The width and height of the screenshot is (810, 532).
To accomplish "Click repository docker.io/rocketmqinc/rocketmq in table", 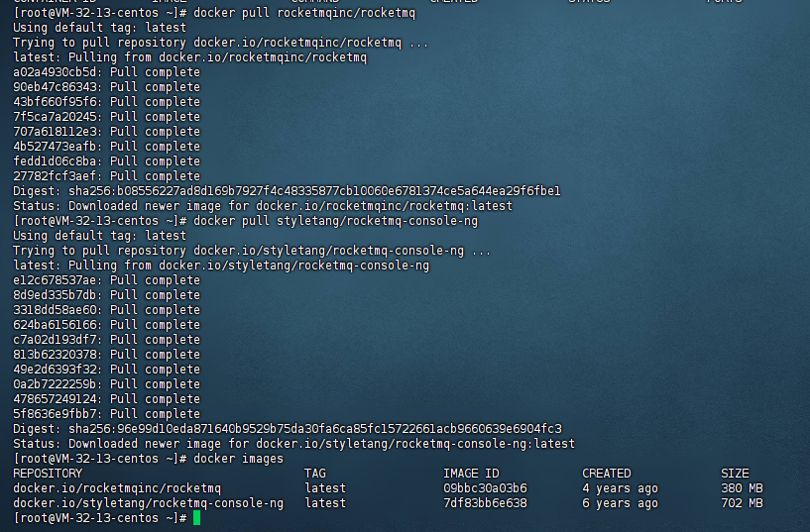I will tap(117, 488).
